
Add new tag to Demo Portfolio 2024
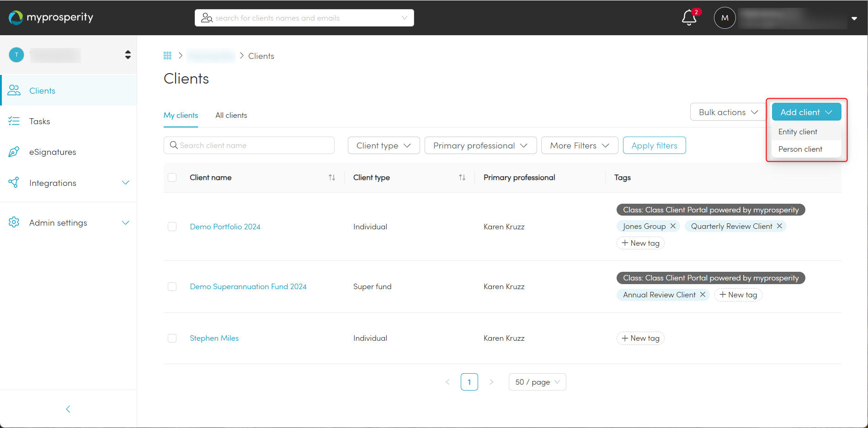[x=640, y=243]
